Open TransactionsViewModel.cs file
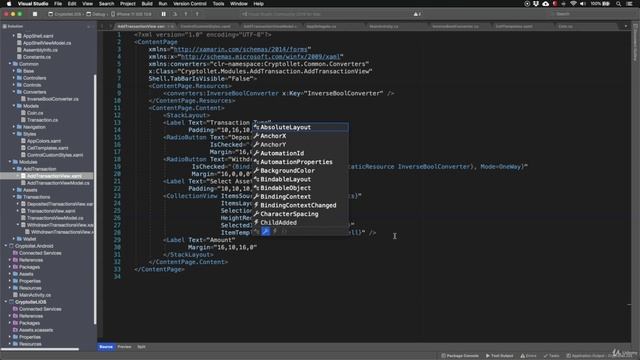The image size is (640, 360). tap(55, 218)
